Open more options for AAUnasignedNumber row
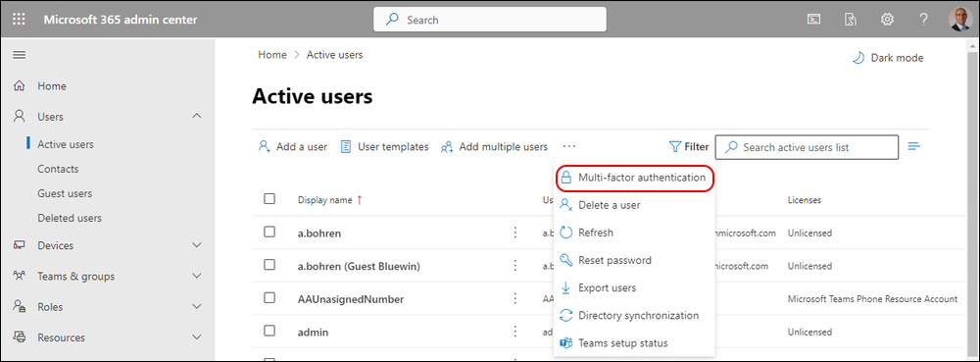The height and width of the screenshot is (362, 980). tap(515, 299)
